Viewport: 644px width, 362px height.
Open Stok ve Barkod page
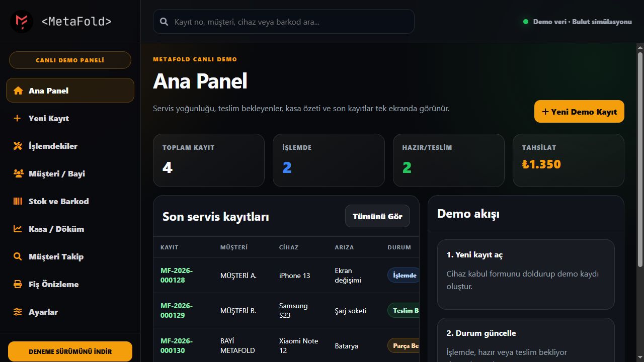click(70, 201)
